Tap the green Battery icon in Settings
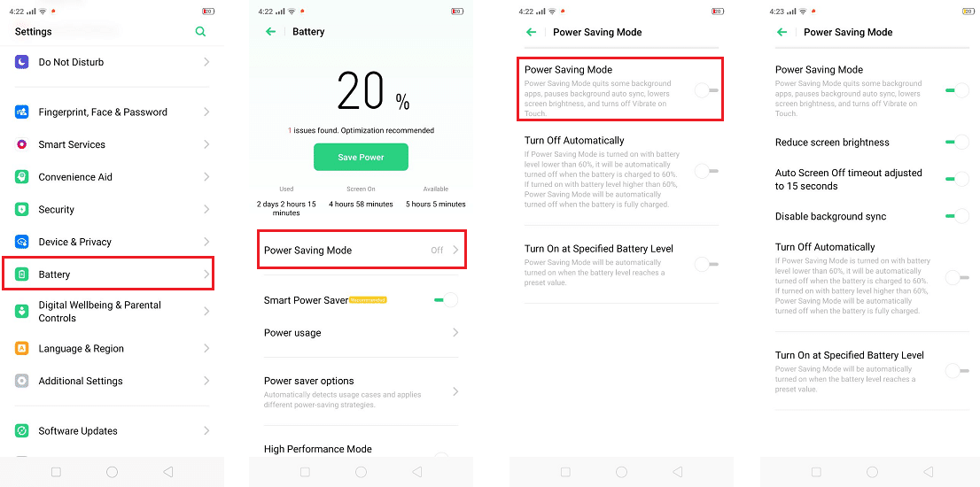Image resolution: width=980 pixels, height=487 pixels. (22, 274)
